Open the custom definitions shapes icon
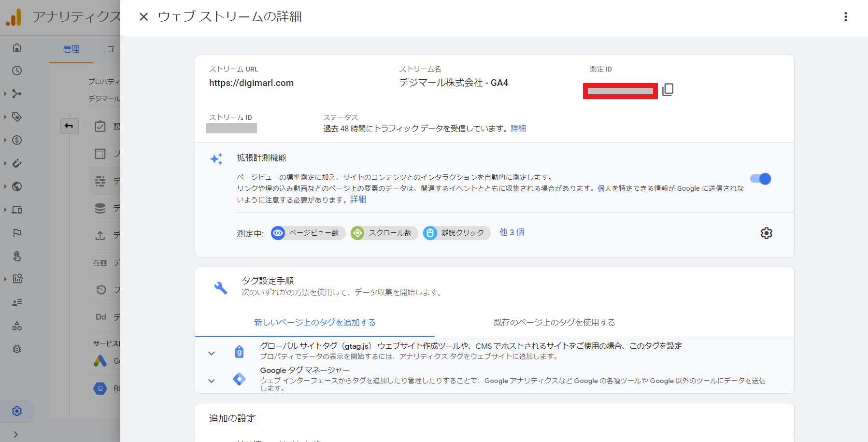The image size is (868, 442). click(17, 326)
